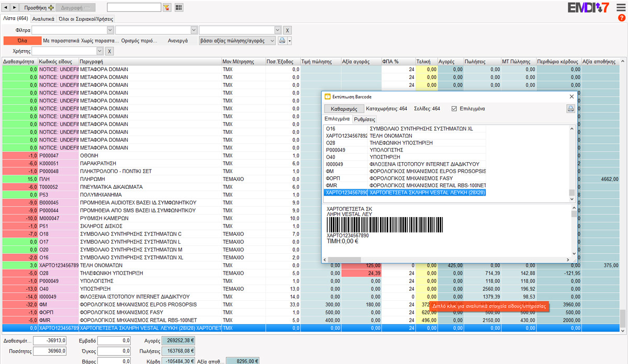The image size is (628, 364).
Task: Open Όλοι οι Σειριακοί/Χρήσεις tab
Action: pos(85,19)
